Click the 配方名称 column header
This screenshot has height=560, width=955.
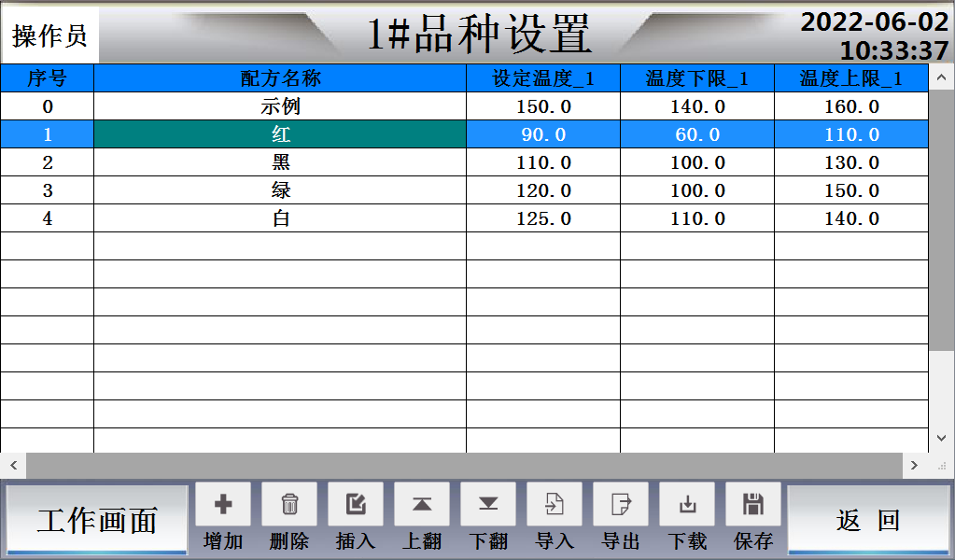tap(279, 79)
